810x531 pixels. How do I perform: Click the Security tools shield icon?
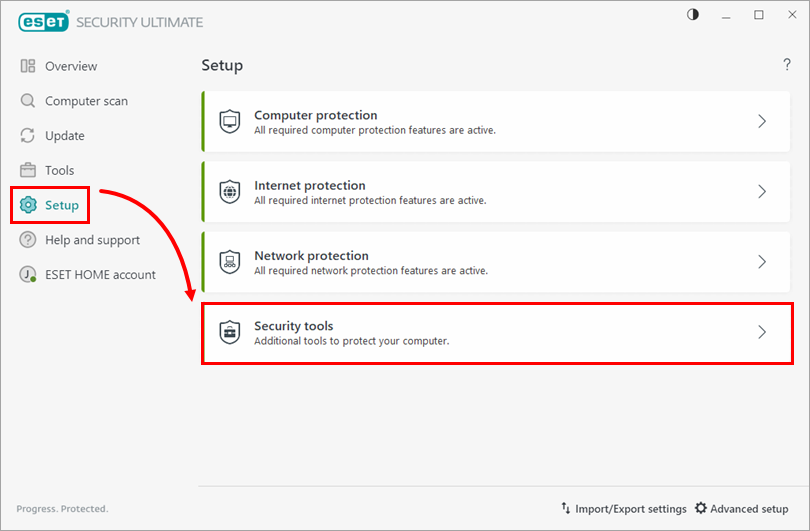tap(230, 332)
